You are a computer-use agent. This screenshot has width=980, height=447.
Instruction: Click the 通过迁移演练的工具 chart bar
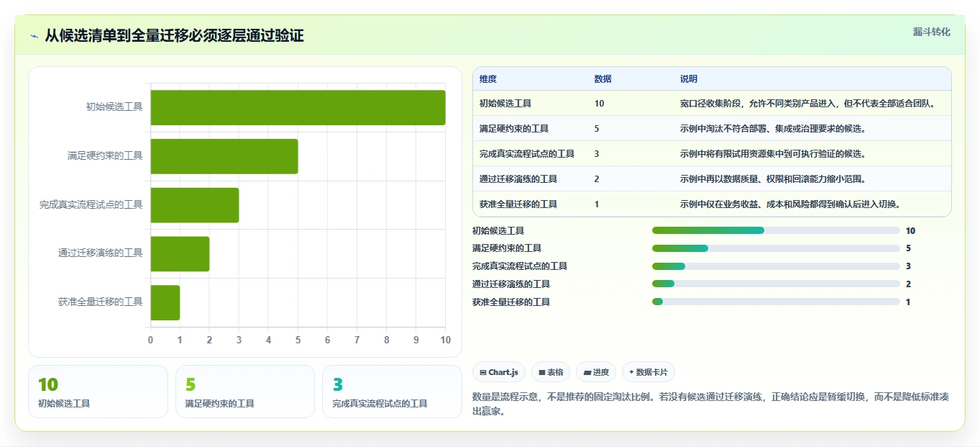(180, 253)
